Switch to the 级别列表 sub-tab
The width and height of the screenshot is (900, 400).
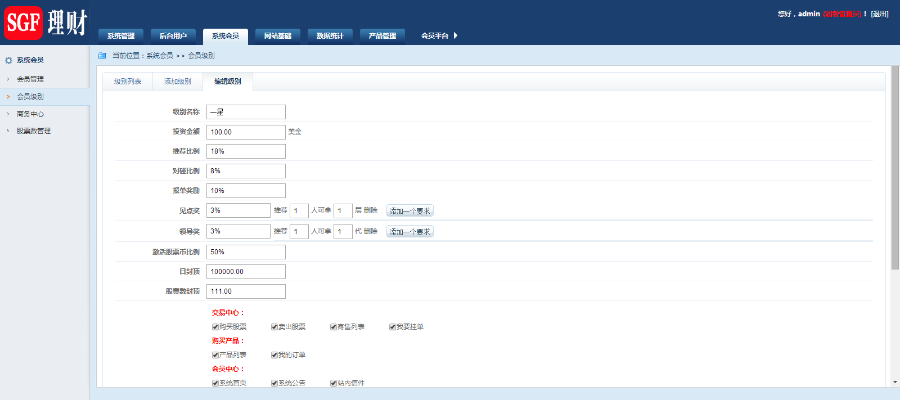(x=127, y=81)
